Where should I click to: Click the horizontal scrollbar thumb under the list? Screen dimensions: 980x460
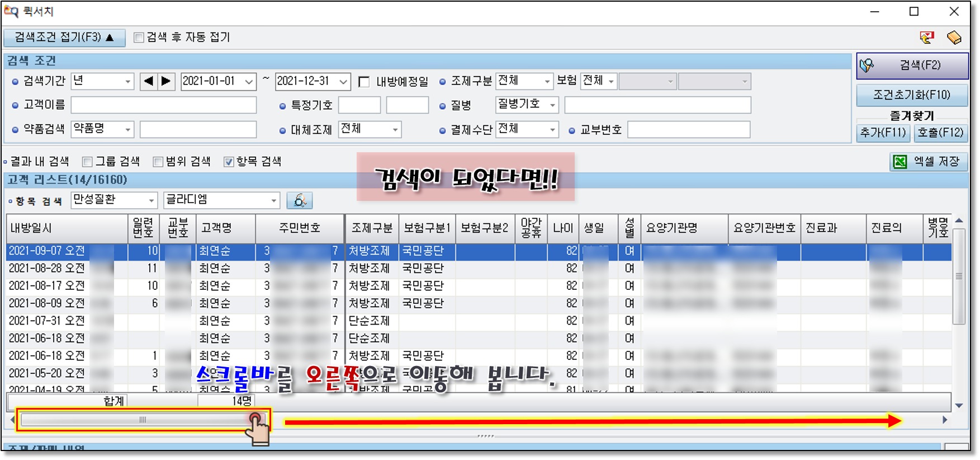143,420
